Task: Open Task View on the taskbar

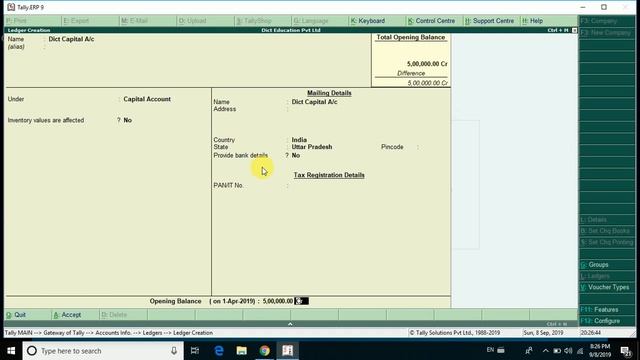Action: pos(195,351)
